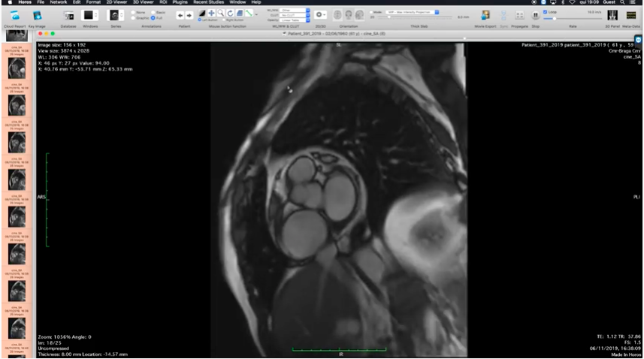Image resolution: width=644 pixels, height=359 pixels.
Task: Select the Scroll through images tool
Action: coord(240,14)
